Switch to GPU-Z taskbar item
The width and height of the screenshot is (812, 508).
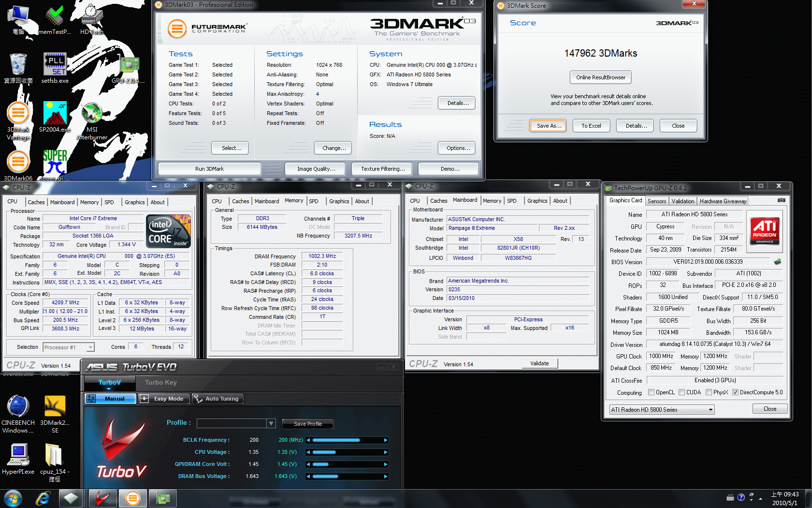[x=162, y=498]
